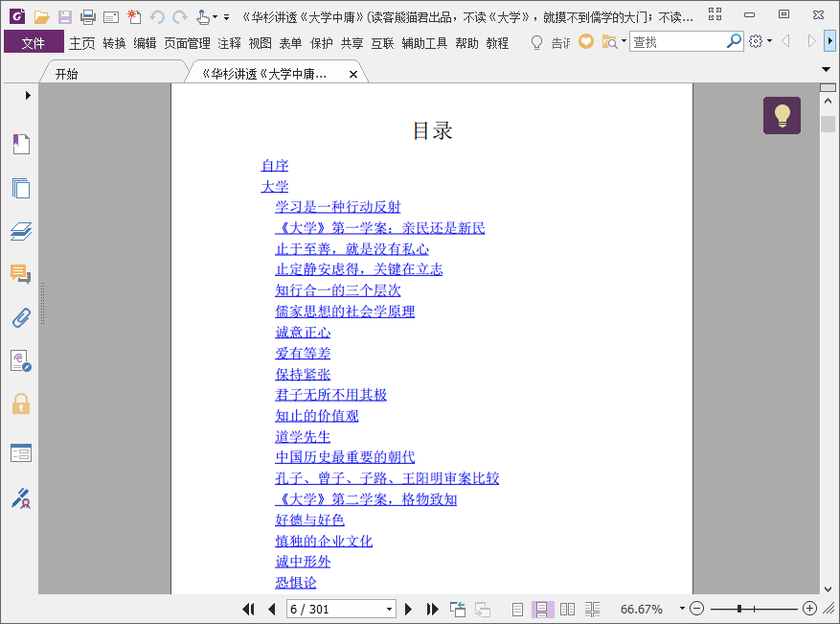Open the page number dropdown
Viewport: 840px width, 624px height.
(x=390, y=610)
